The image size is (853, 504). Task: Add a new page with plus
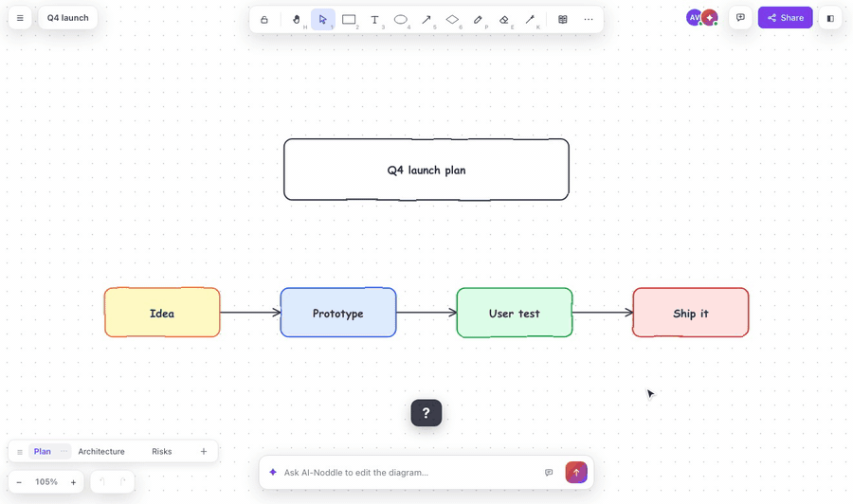[204, 451]
